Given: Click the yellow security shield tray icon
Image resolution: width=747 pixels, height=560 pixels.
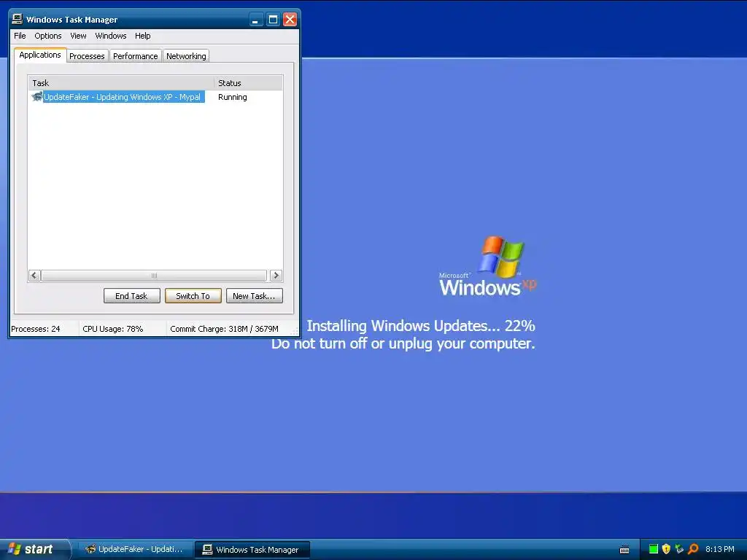Looking at the screenshot, I should click(666, 549).
